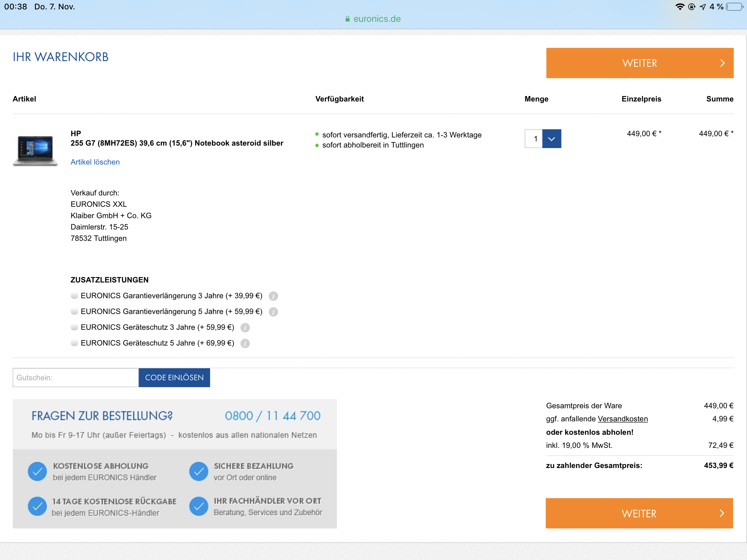Select Garantieverlängerung 3 Jahre option
This screenshot has width=747, height=560.
74,296
